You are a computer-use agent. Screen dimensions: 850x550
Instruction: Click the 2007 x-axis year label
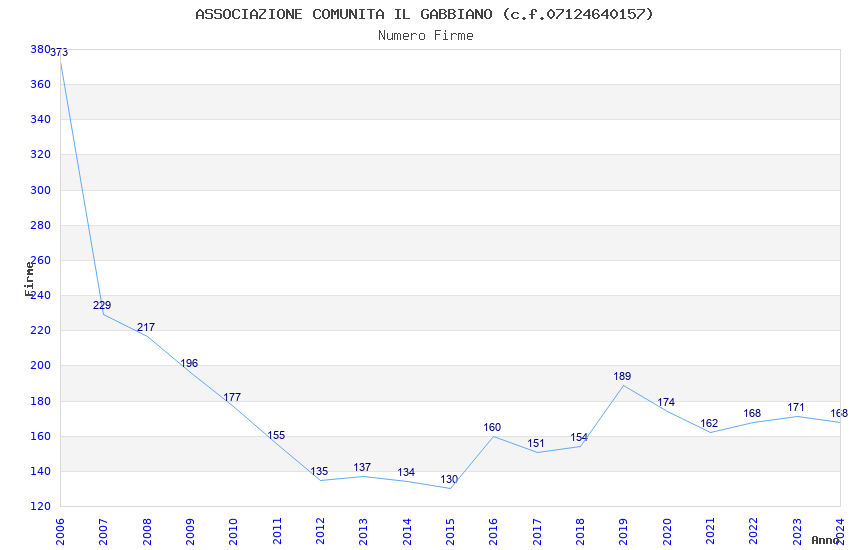pyautogui.click(x=103, y=531)
